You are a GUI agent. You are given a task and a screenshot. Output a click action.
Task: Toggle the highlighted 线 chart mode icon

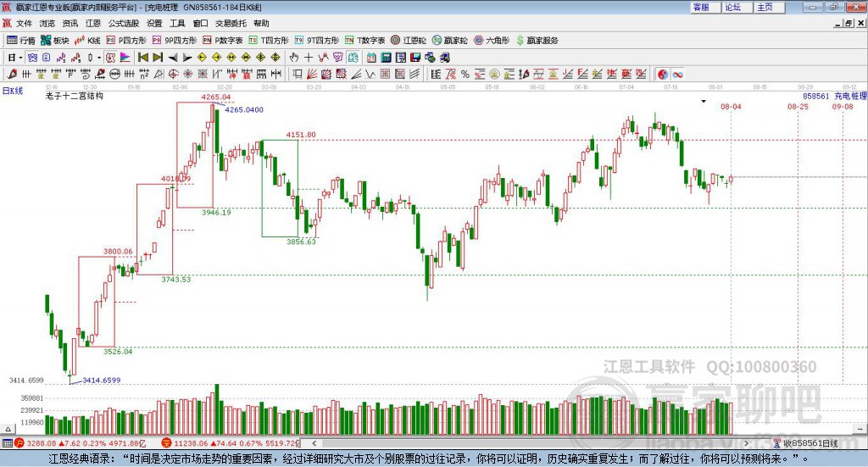353,58
